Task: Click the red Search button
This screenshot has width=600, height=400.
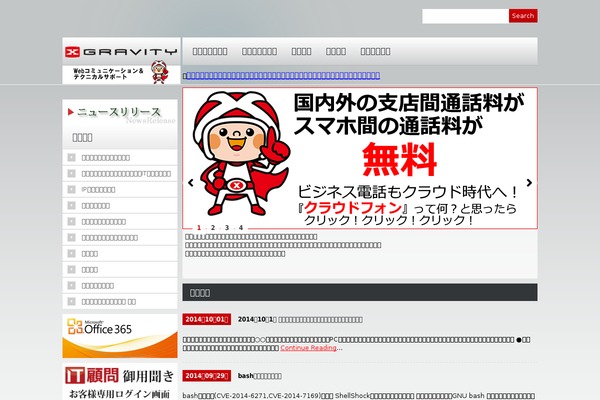Action: coord(523,16)
